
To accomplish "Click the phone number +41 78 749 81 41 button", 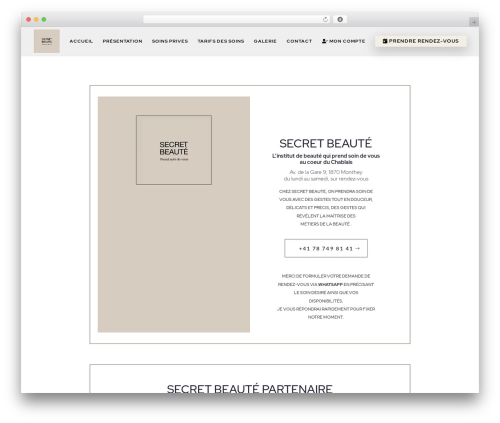I will point(326,248).
